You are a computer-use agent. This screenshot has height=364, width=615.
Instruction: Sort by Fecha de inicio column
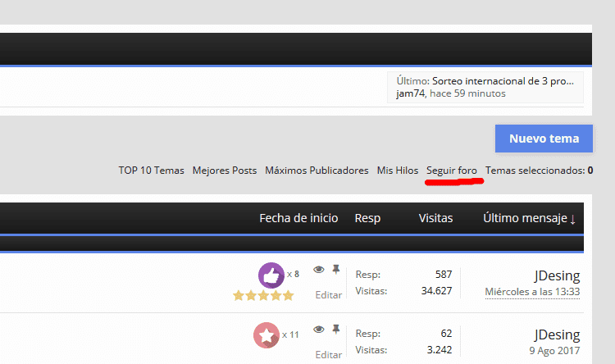click(x=298, y=218)
